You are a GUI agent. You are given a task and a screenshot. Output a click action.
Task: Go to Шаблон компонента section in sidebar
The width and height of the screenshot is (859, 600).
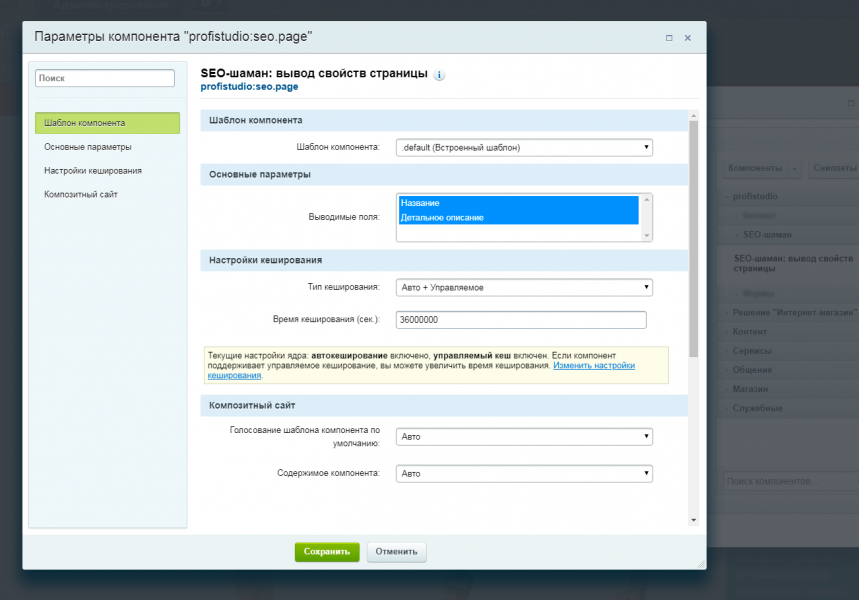107,123
